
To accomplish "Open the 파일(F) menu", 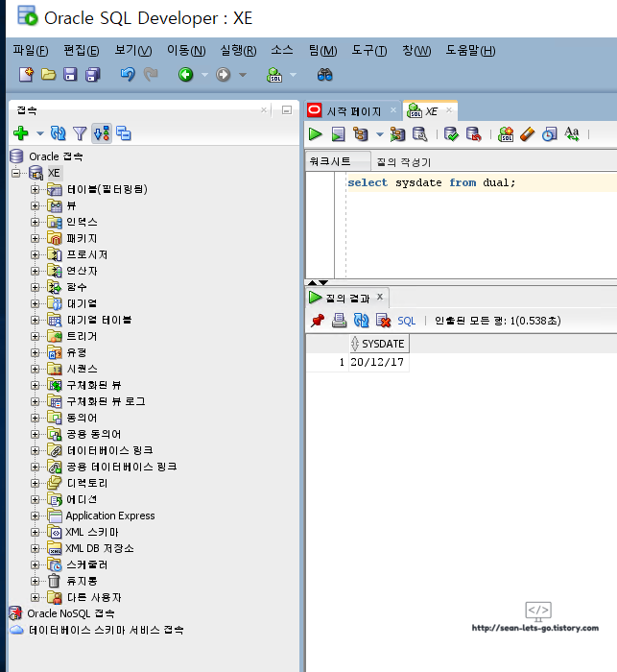I will [30, 51].
